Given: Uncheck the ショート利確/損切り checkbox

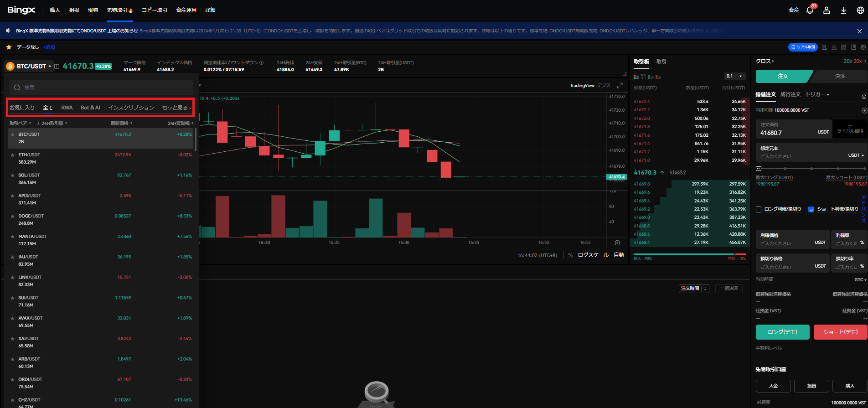Looking at the screenshot, I should point(811,209).
